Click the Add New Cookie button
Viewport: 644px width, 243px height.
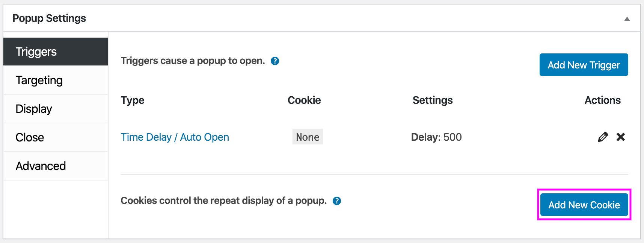click(584, 205)
